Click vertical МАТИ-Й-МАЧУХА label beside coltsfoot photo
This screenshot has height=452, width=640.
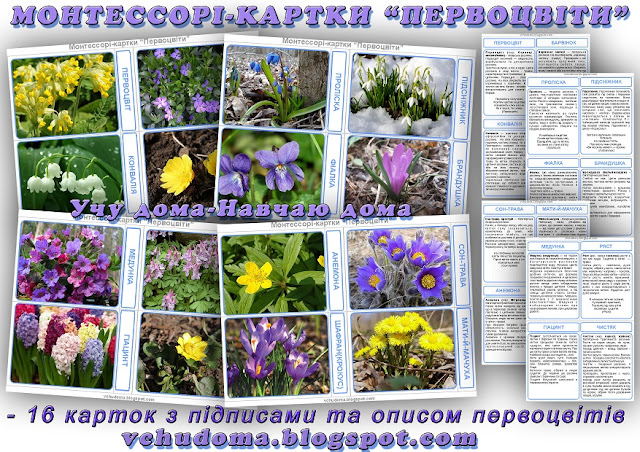click(x=465, y=348)
